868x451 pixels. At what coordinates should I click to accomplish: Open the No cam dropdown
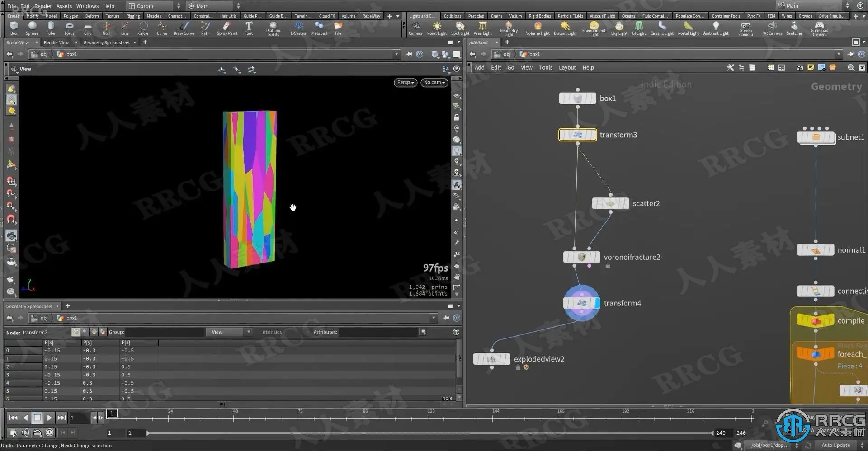pyautogui.click(x=434, y=82)
